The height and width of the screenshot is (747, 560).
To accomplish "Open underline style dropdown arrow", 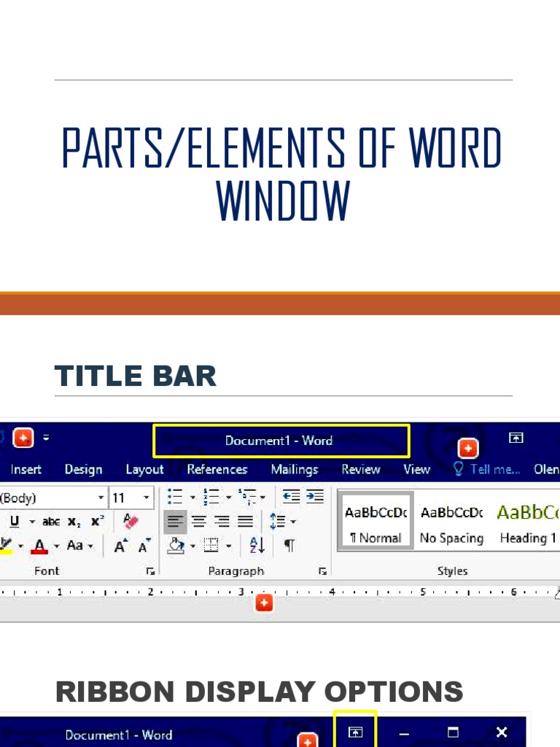I will [x=32, y=522].
